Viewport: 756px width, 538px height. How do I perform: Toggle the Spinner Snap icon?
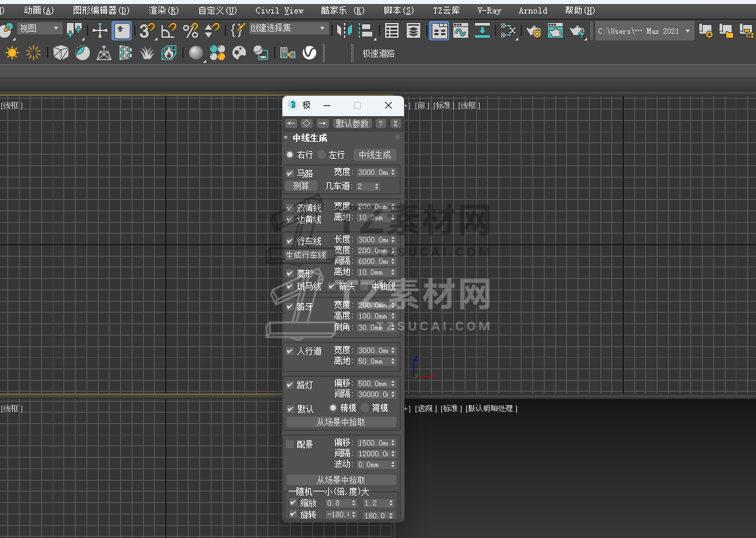point(212,31)
